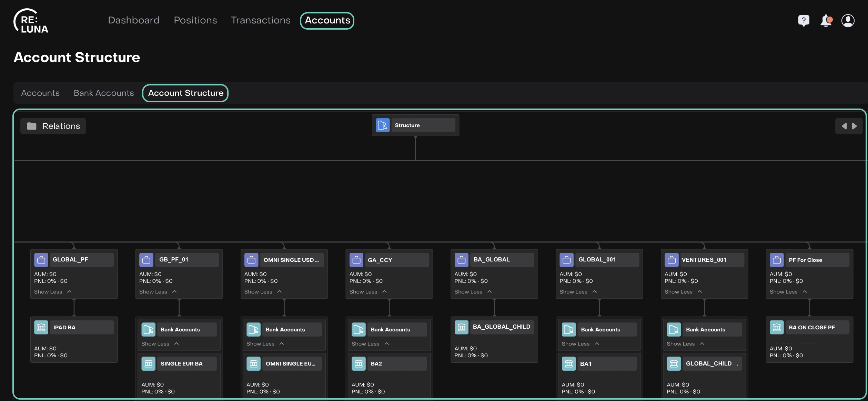Click the GLOBAL_PF portfolio briefcase icon
Viewport: 868px width, 401px height.
[41, 260]
